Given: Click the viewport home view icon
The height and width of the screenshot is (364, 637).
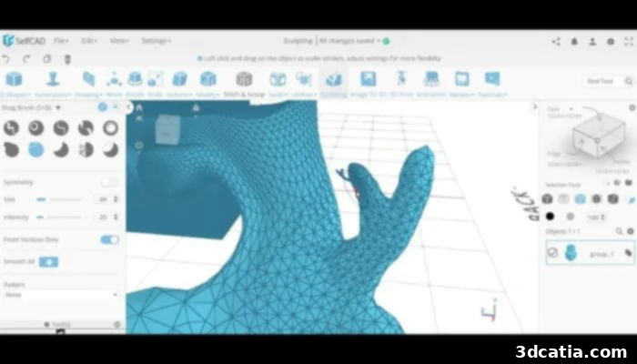Looking at the screenshot, I should click(x=139, y=107).
